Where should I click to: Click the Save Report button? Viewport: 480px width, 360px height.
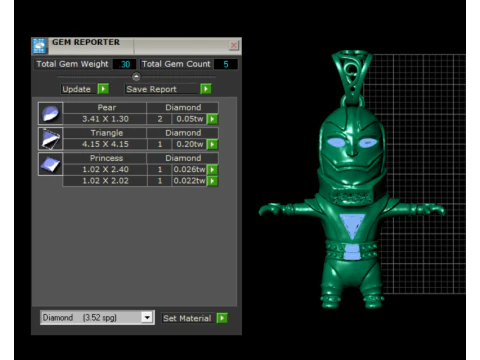162,89
